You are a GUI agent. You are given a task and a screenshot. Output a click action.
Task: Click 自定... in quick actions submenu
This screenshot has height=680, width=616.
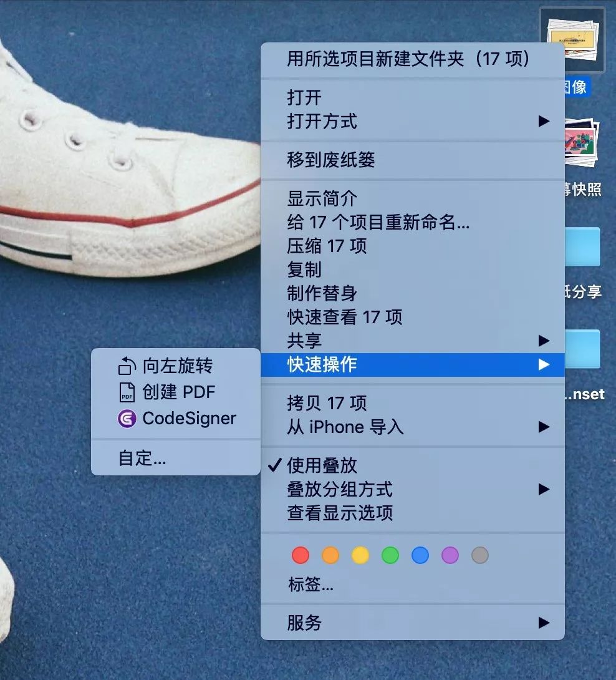[x=142, y=459]
